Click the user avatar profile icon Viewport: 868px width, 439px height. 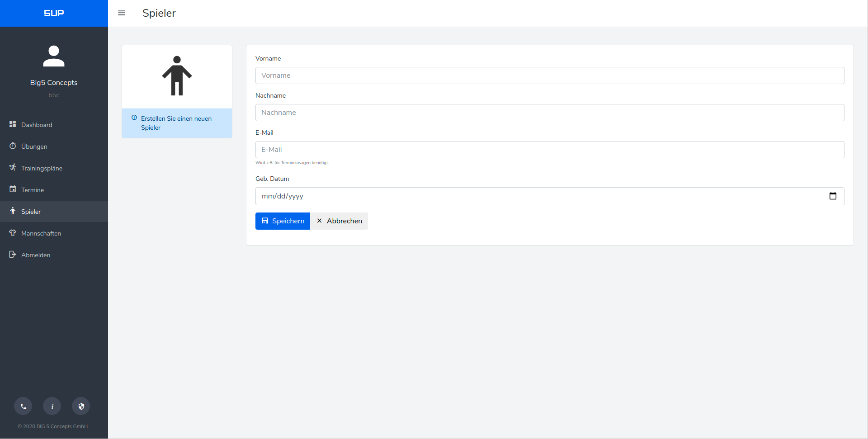54,56
